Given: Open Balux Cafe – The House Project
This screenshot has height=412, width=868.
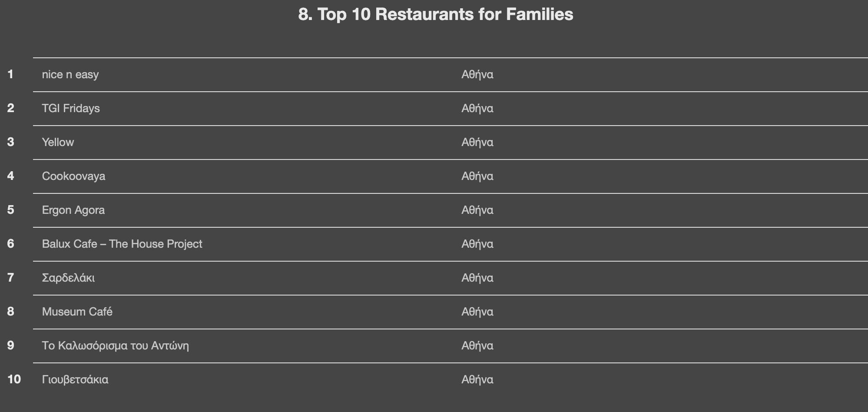Looking at the screenshot, I should tap(122, 244).
